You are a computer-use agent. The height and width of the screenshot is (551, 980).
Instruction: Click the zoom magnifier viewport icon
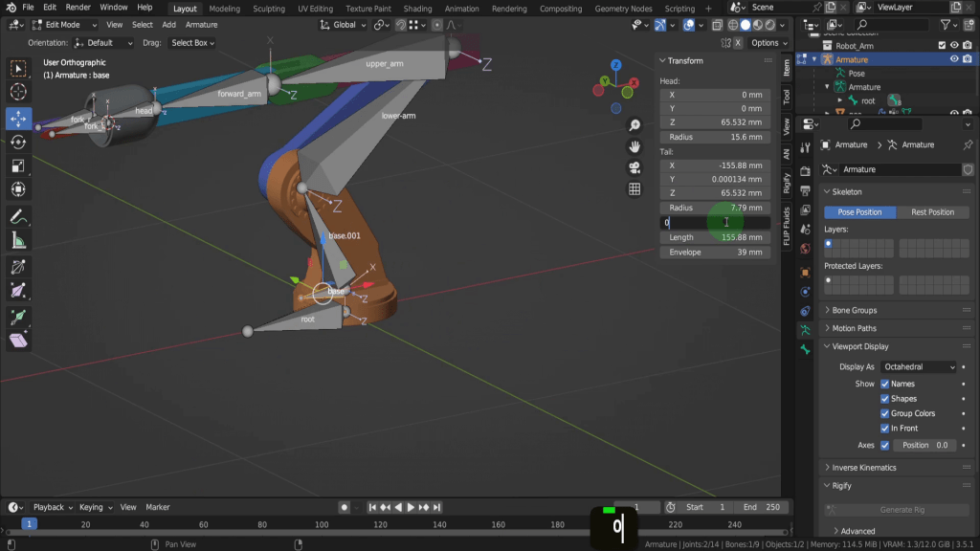(635, 126)
